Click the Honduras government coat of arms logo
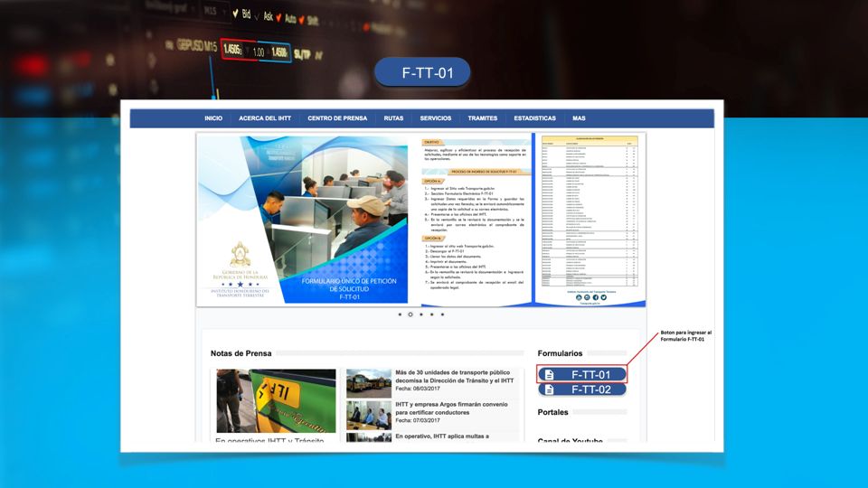The width and height of the screenshot is (868, 488). [241, 255]
